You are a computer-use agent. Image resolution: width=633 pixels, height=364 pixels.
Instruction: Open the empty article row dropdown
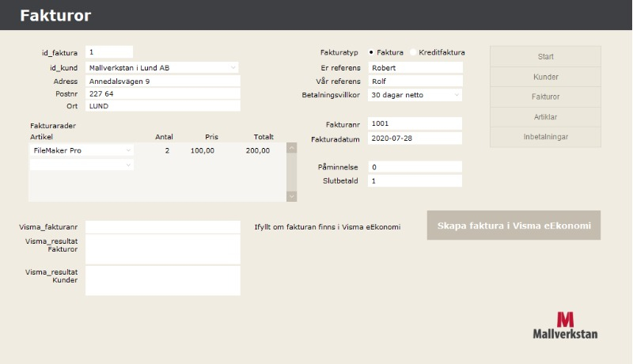click(x=82, y=165)
